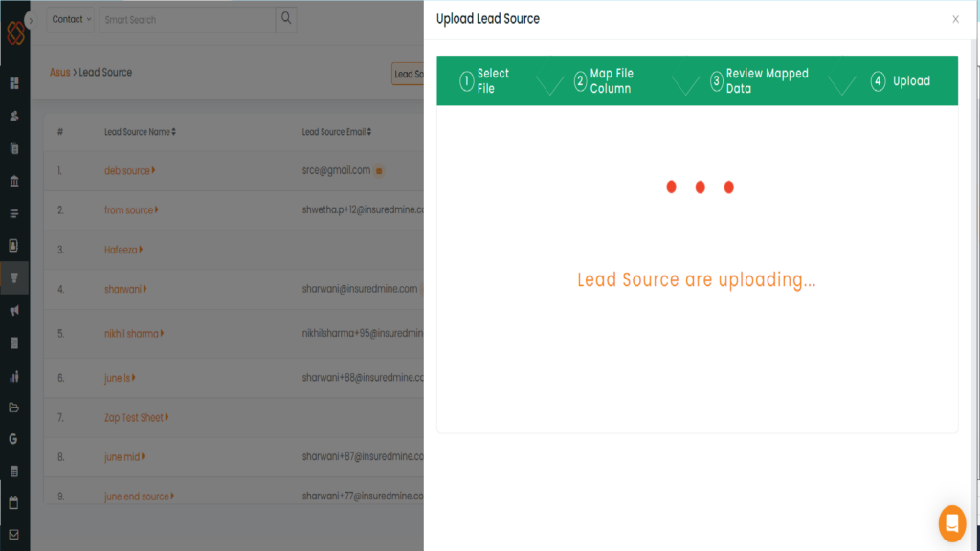Image resolution: width=980 pixels, height=551 pixels.
Task: Click the search magnifier icon
Action: (x=286, y=19)
